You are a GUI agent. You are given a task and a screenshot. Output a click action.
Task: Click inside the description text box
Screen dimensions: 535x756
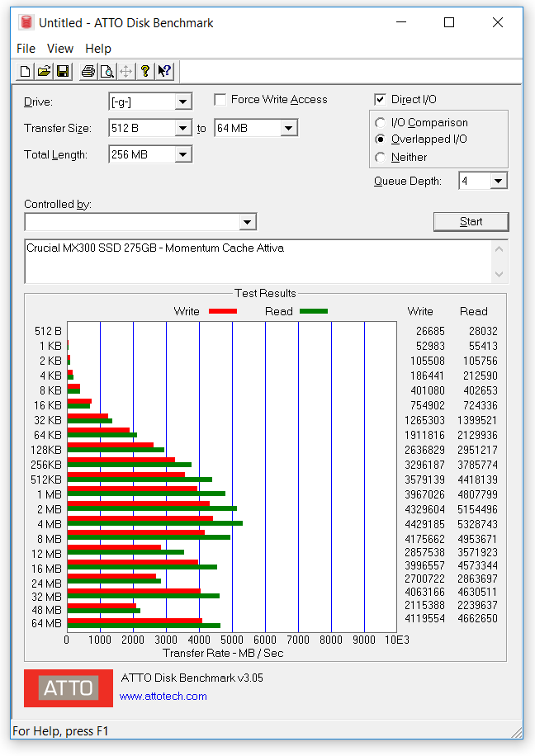coord(258,262)
